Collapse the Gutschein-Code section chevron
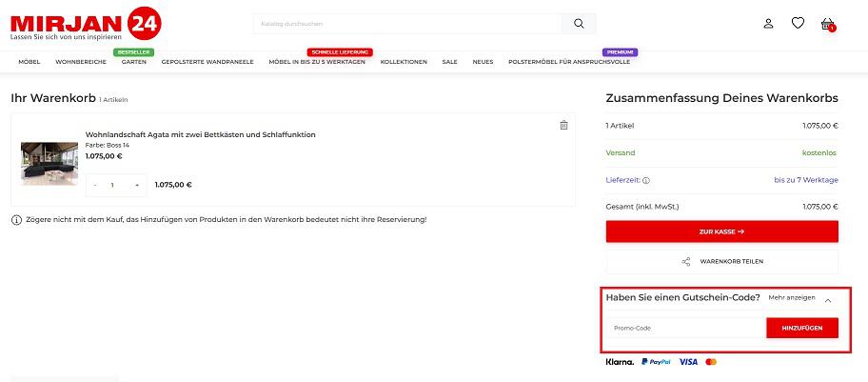Viewport: 868px width, 382px height. (828, 300)
